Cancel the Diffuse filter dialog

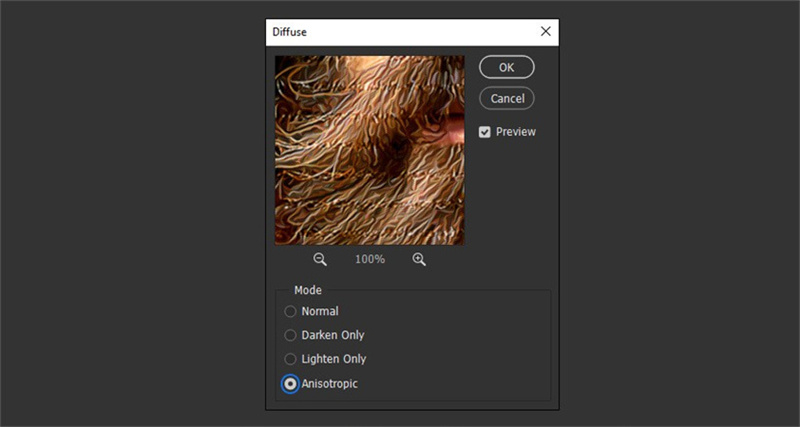coord(507,98)
